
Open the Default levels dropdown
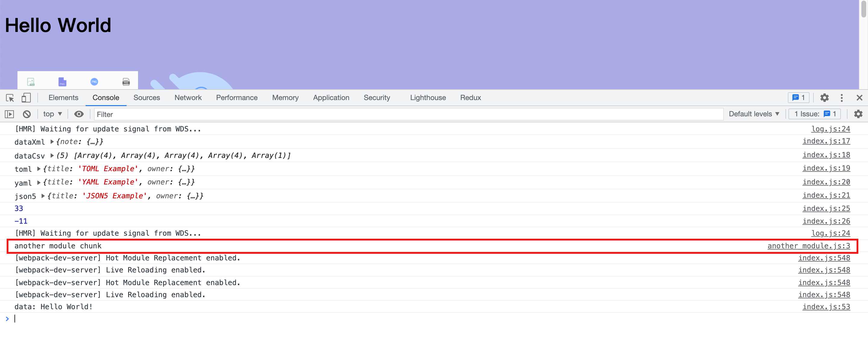pos(753,114)
